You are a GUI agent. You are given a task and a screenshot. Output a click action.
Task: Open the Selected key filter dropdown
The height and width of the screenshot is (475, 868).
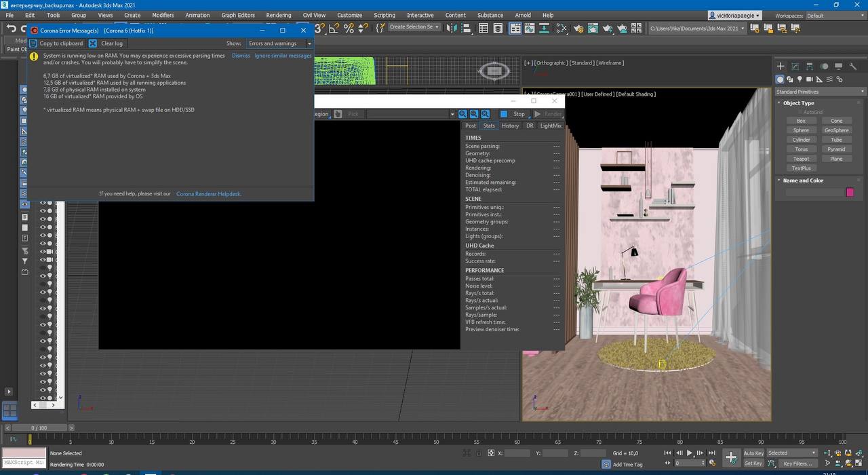792,453
